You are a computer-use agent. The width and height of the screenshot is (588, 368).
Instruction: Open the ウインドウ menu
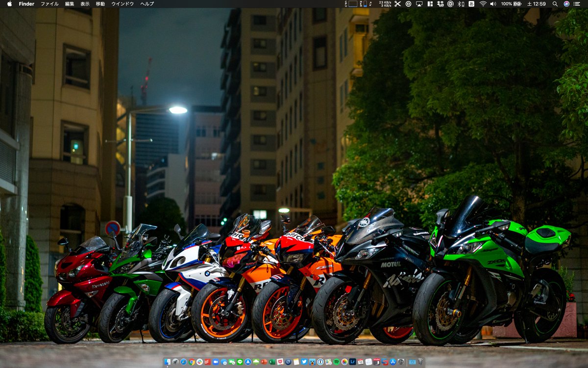[122, 3]
